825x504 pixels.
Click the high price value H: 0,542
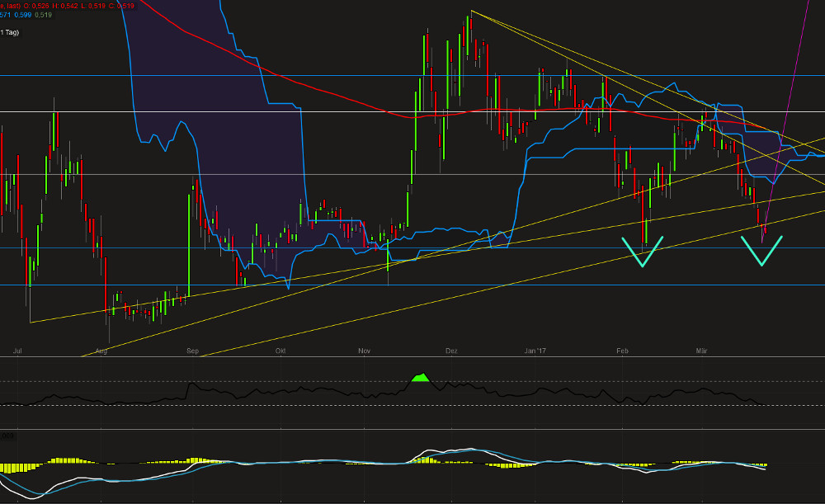(64, 6)
